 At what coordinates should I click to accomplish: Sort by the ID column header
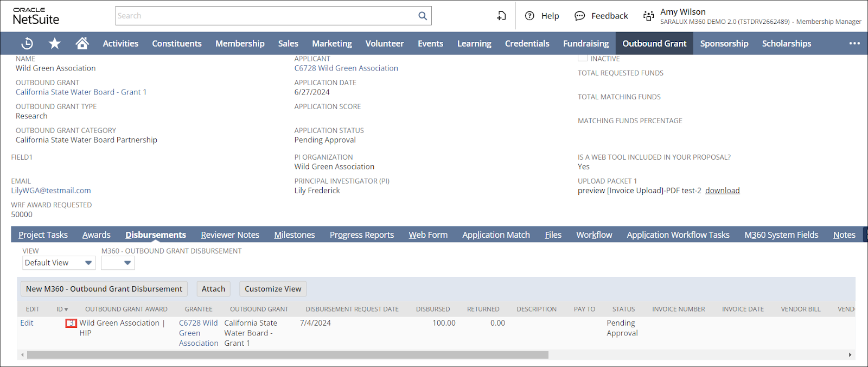pyautogui.click(x=62, y=309)
